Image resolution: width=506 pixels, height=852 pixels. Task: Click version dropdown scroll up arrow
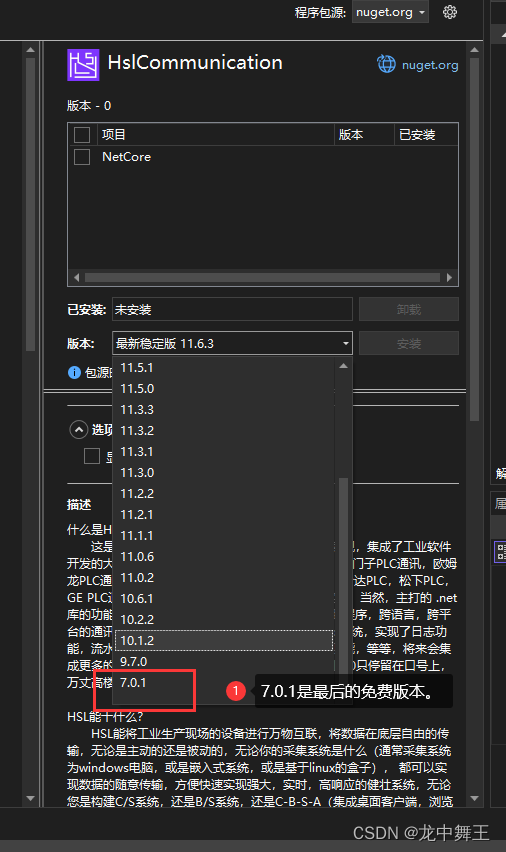[x=343, y=366]
